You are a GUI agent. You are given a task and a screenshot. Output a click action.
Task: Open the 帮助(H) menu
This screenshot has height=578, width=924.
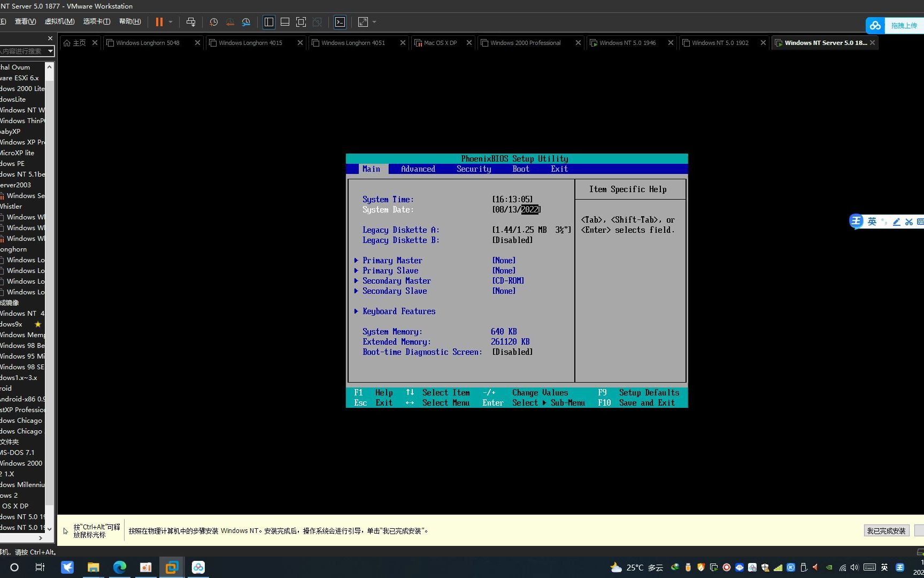pyautogui.click(x=130, y=21)
